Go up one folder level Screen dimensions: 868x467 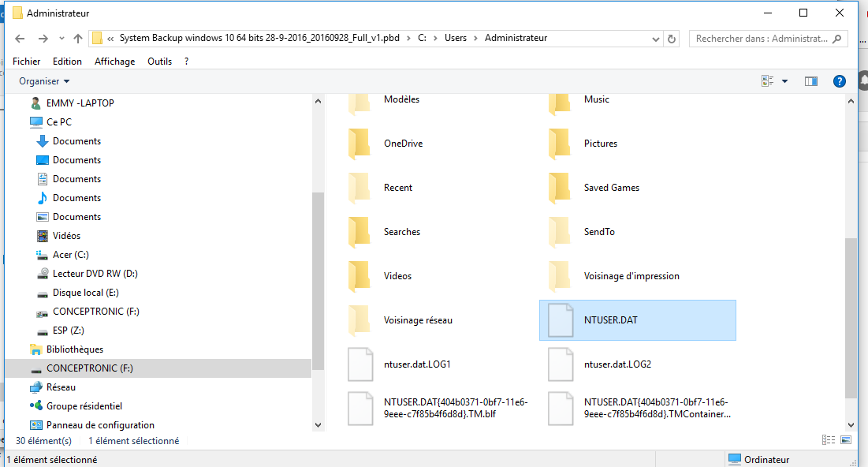click(78, 38)
